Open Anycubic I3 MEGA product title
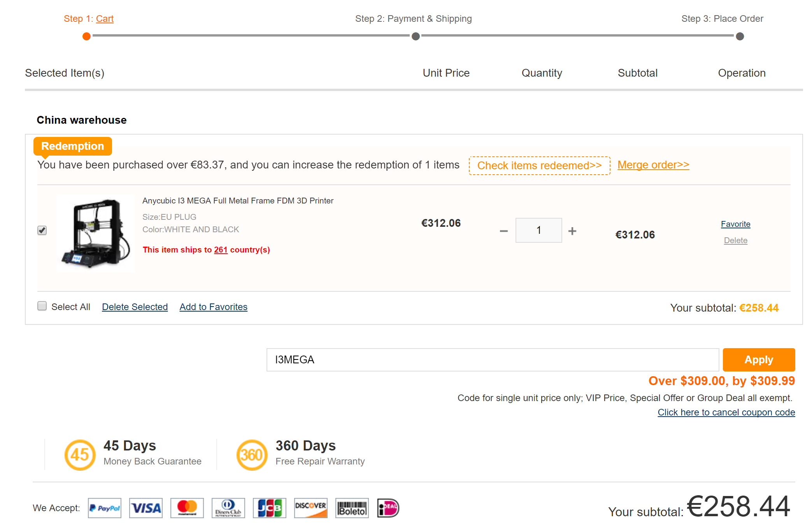The height and width of the screenshot is (531, 812). pyautogui.click(x=238, y=201)
